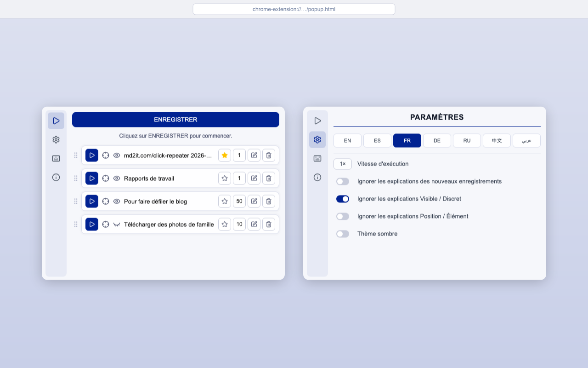Toggle eye visibility for Pour faire défiler le blog
The width and height of the screenshot is (588, 368).
pyautogui.click(x=117, y=201)
